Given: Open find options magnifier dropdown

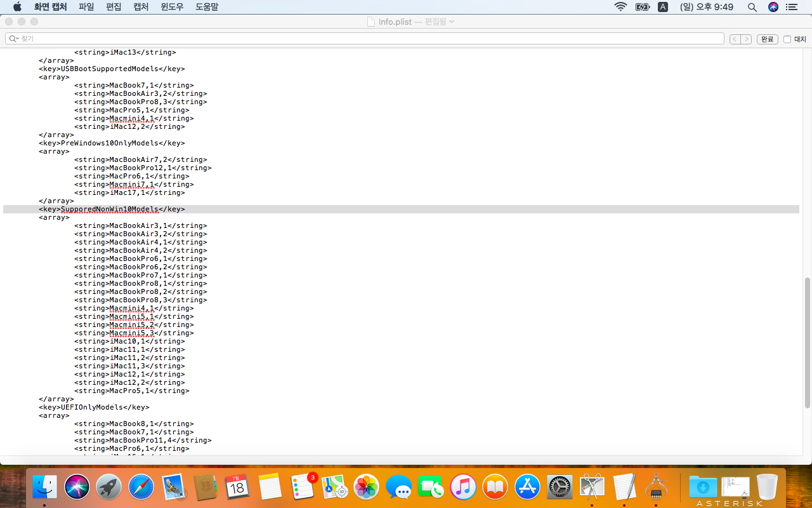Looking at the screenshot, I should pyautogui.click(x=15, y=39).
